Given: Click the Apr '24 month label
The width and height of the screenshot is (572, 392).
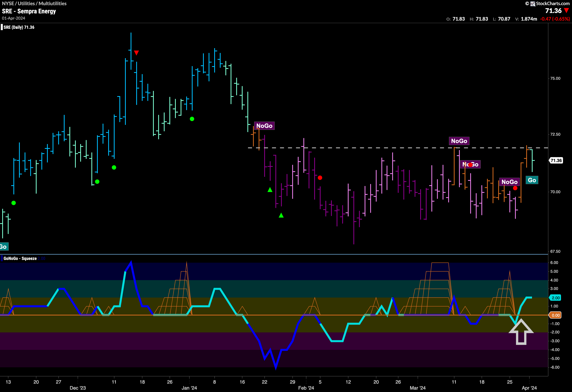Looking at the screenshot, I should pos(529,388).
